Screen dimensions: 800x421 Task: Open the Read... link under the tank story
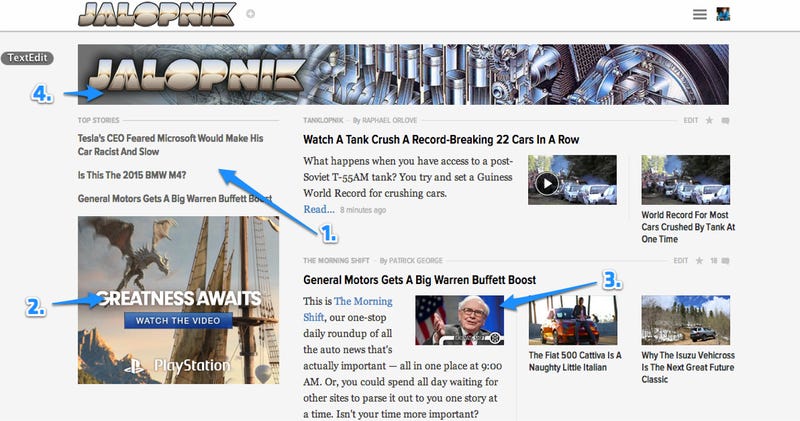[319, 209]
